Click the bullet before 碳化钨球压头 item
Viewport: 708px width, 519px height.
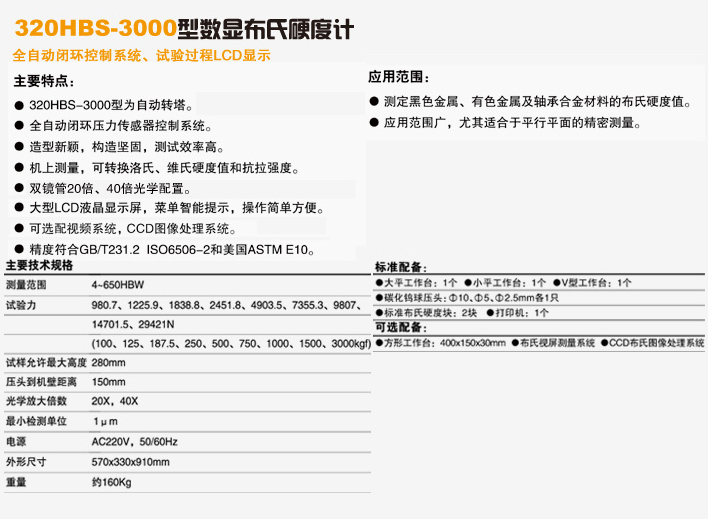379,298
